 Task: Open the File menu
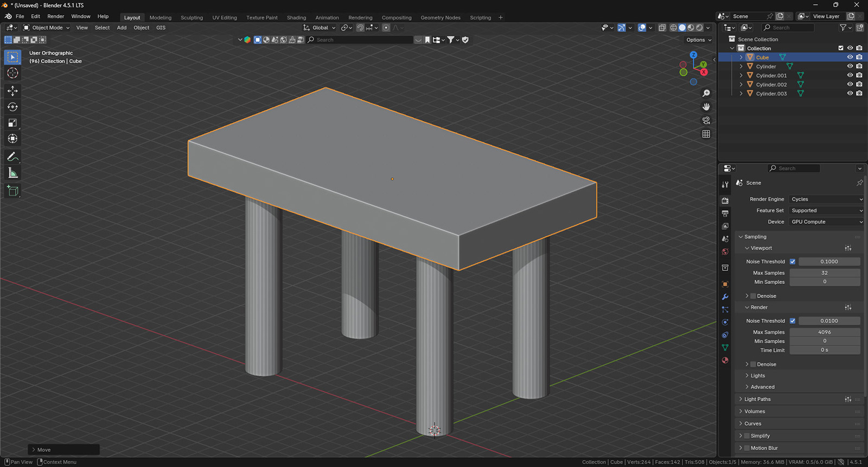point(20,16)
